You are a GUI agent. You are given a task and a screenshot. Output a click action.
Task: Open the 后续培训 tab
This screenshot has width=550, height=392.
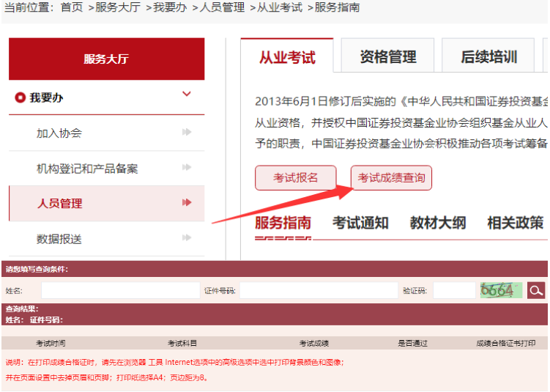tap(488, 57)
